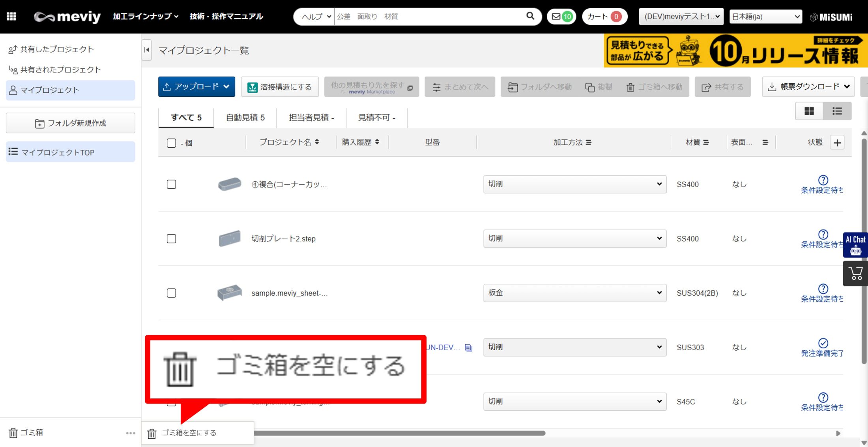868x447 pixels.
Task: Open the trash more-options ellipsis
Action: coord(131,433)
